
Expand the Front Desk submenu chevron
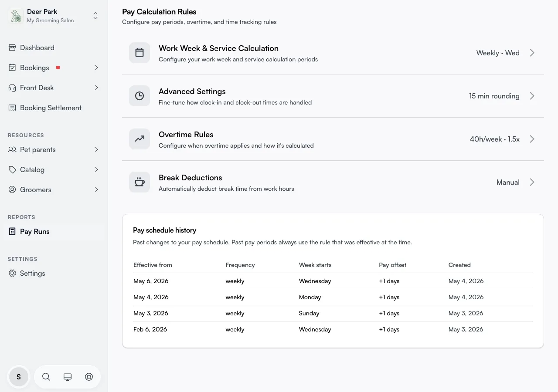96,88
